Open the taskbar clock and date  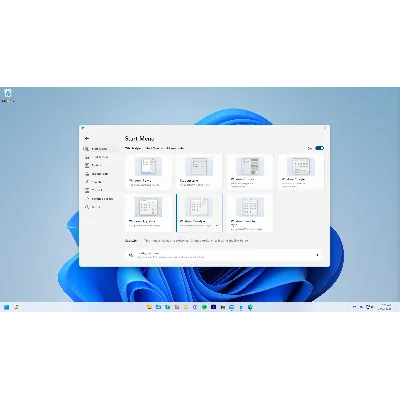[x=386, y=307]
